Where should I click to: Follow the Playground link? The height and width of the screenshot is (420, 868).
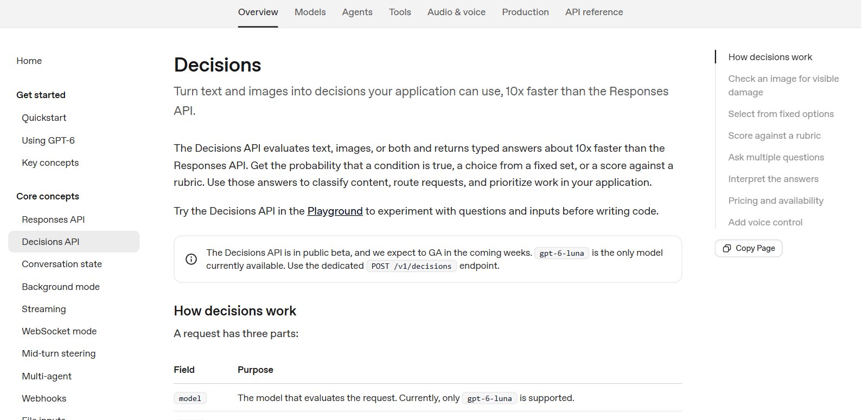pos(335,211)
